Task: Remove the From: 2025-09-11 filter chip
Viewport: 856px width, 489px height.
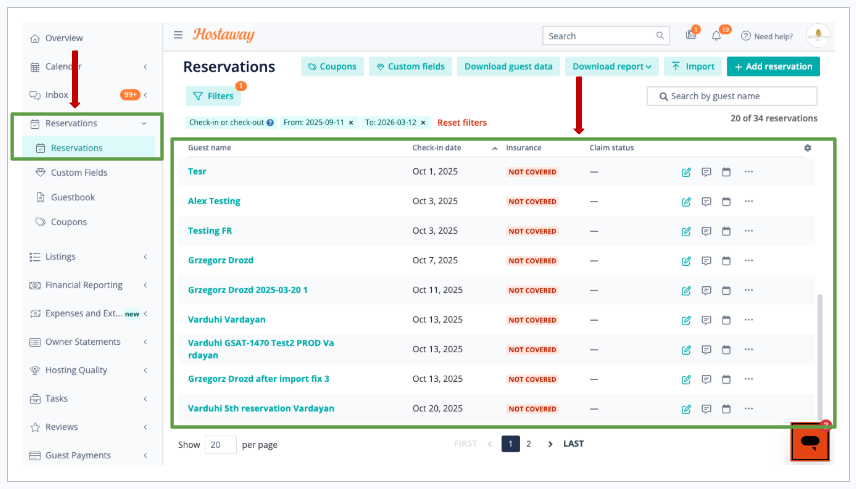Action: pos(351,123)
